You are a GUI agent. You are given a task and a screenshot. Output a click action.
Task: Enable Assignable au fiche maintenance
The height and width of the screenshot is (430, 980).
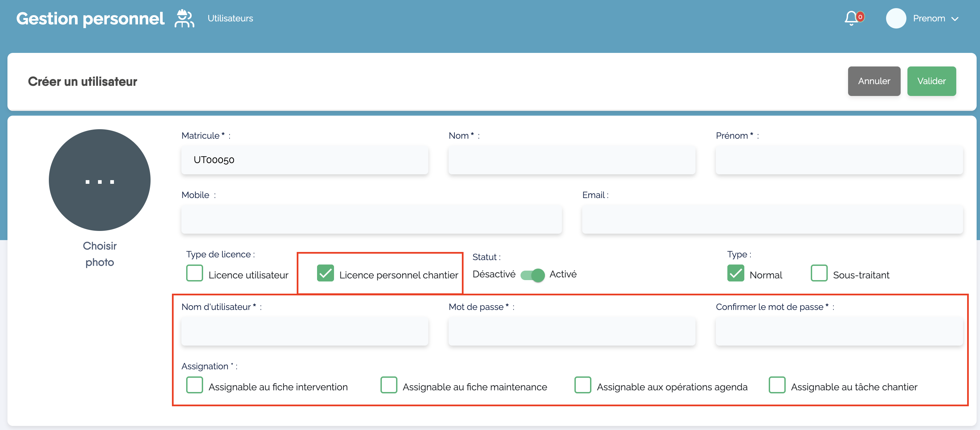pyautogui.click(x=389, y=385)
